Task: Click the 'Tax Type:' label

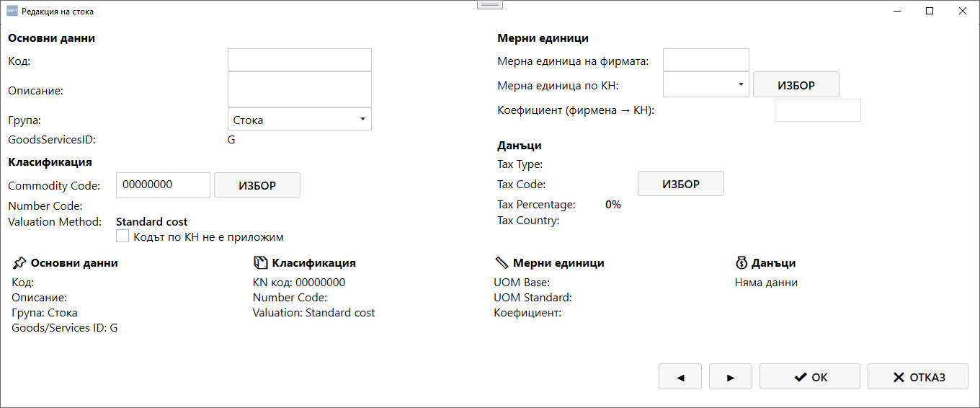Action: pos(520,164)
